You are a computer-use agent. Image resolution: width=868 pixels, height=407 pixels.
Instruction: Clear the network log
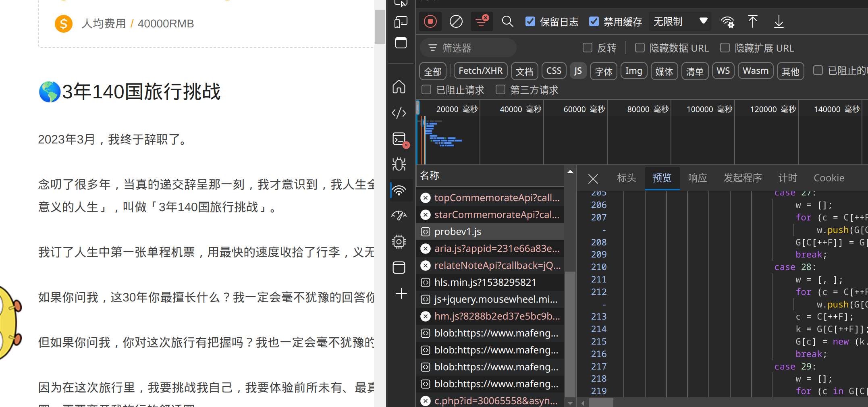[x=456, y=22]
